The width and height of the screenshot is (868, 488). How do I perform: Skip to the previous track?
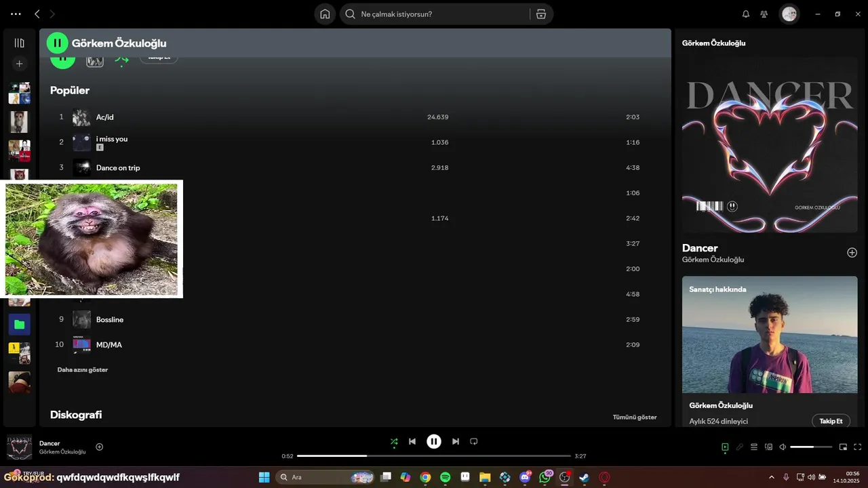click(x=412, y=442)
